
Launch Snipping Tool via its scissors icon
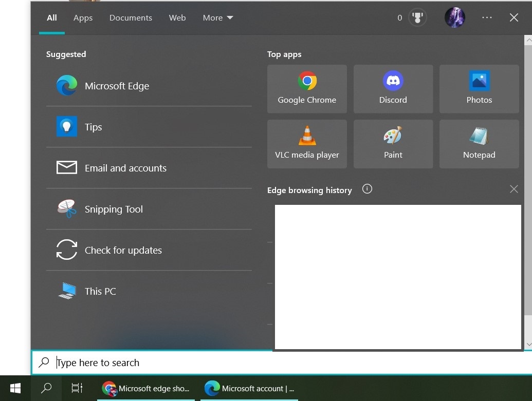click(x=66, y=208)
